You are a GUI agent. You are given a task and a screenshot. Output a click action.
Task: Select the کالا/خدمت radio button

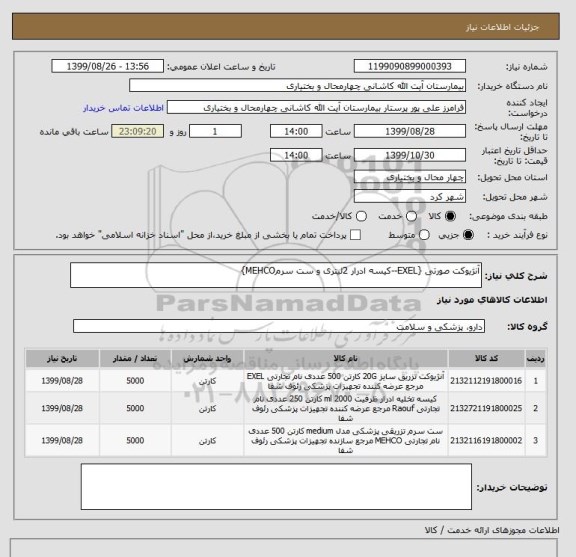click(361, 216)
